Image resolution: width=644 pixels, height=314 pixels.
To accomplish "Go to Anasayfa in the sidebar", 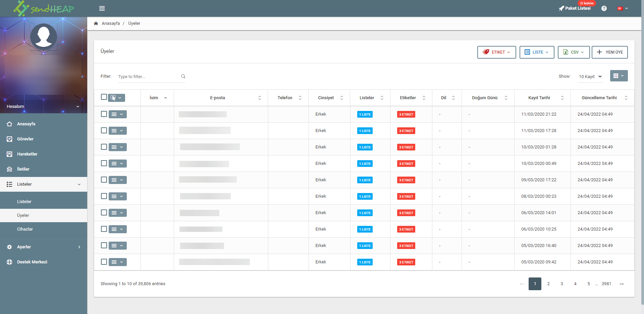I will (x=44, y=124).
